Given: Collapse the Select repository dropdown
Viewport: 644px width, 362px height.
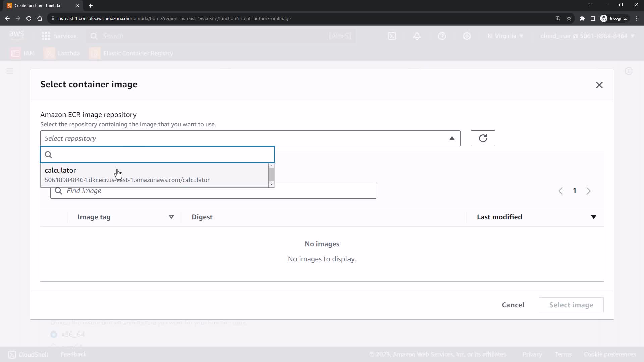Looking at the screenshot, I should point(452,138).
